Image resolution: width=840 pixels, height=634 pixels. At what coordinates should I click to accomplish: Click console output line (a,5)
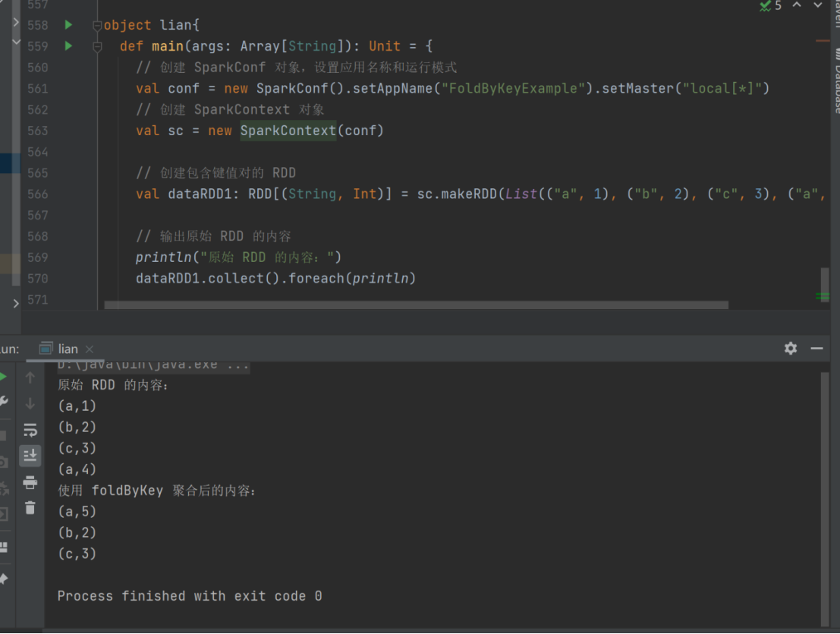(77, 512)
